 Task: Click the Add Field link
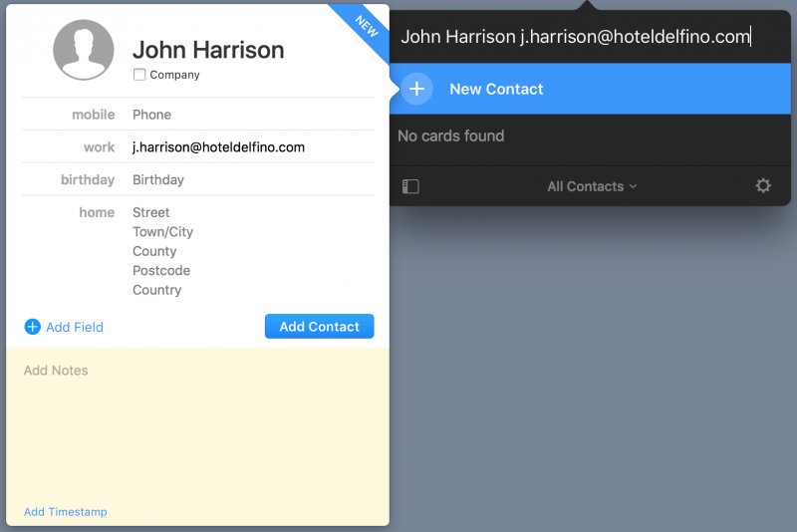75,327
